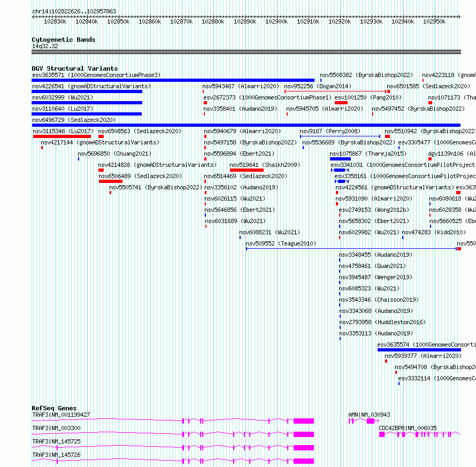The image size is (476, 467).
Task: Click nsv9167 (Perry2008) label
Action: pyautogui.click(x=330, y=131)
